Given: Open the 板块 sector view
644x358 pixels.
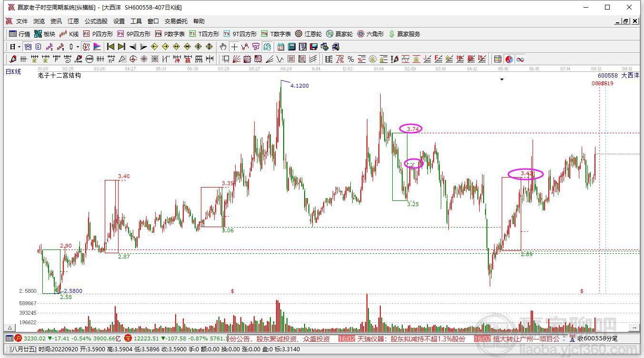Looking at the screenshot, I should 45,34.
